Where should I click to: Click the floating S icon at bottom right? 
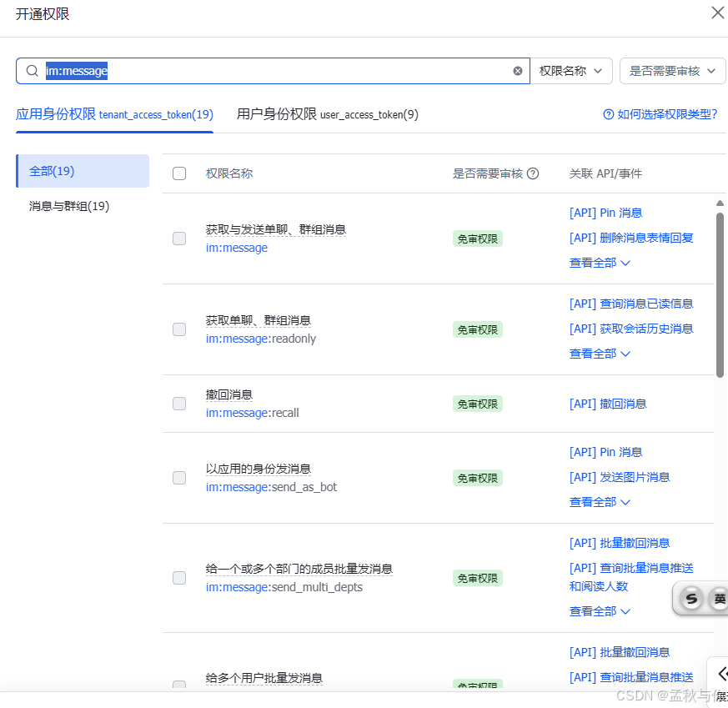[691, 598]
